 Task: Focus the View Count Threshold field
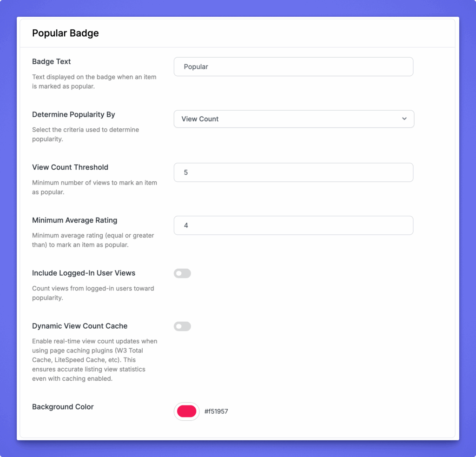coord(293,172)
